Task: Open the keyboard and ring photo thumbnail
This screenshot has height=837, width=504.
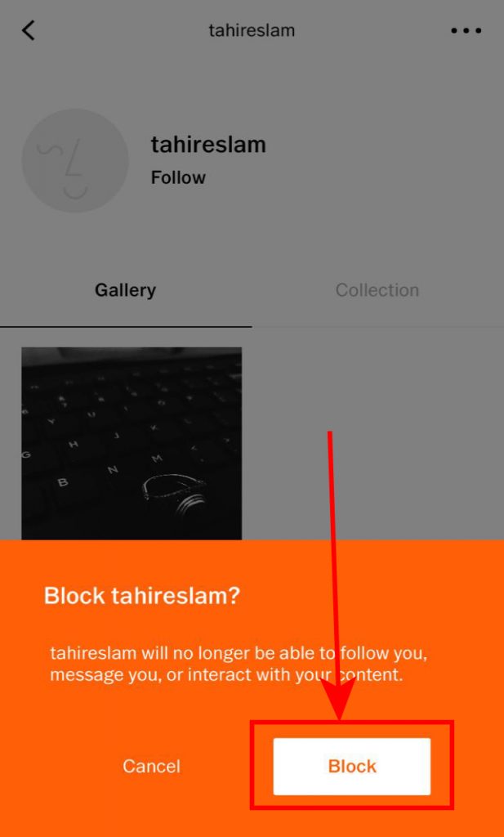Action: [132, 444]
